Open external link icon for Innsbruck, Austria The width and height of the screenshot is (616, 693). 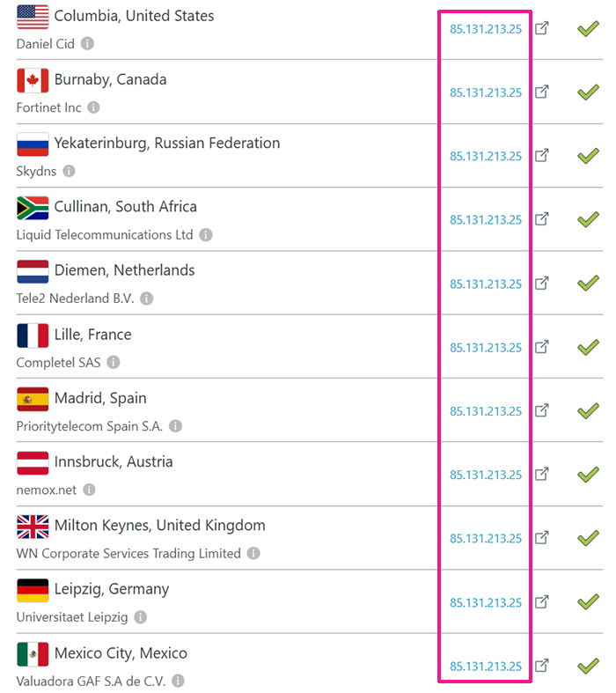(x=543, y=474)
